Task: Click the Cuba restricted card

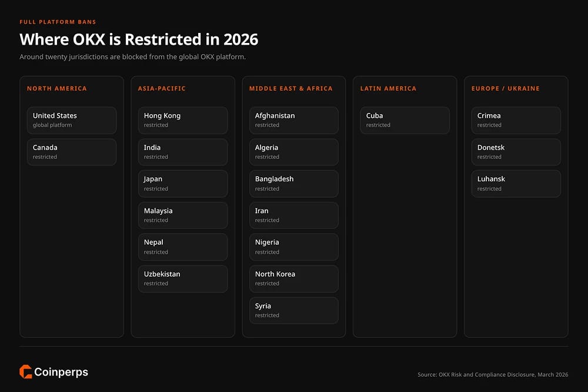Action: click(x=405, y=120)
